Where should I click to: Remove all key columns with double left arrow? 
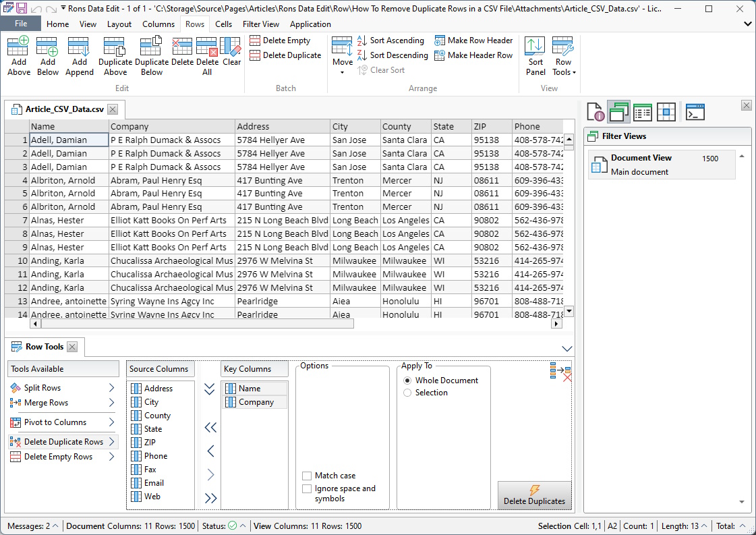click(x=210, y=428)
